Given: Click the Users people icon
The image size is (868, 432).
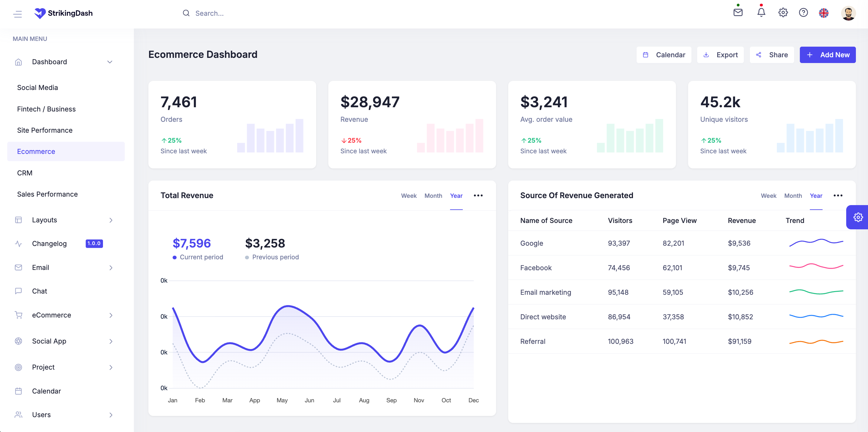Looking at the screenshot, I should click(x=18, y=415).
